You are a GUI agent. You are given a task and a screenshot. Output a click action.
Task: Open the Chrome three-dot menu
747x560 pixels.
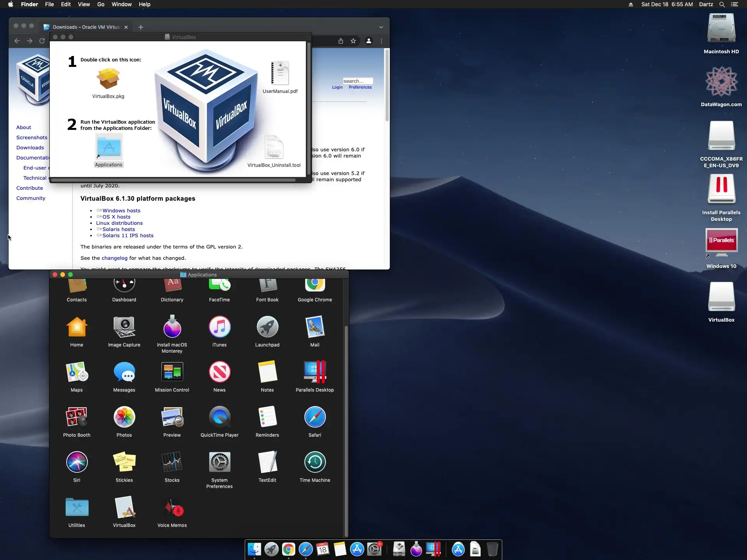coord(381,41)
